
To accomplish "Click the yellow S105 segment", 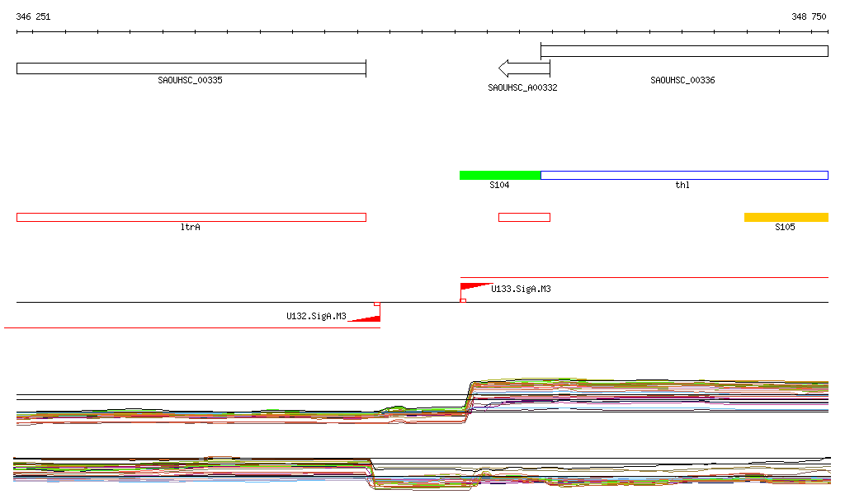I will pyautogui.click(x=786, y=218).
